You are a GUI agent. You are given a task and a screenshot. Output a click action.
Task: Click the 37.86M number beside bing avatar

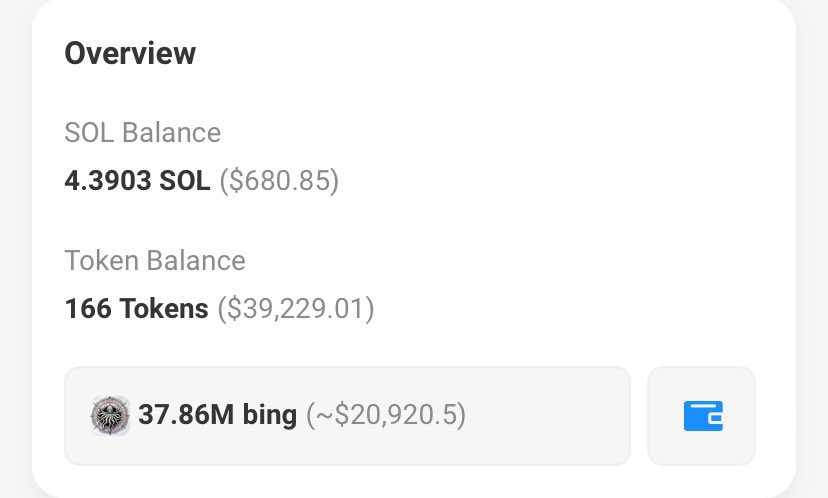click(x=186, y=415)
